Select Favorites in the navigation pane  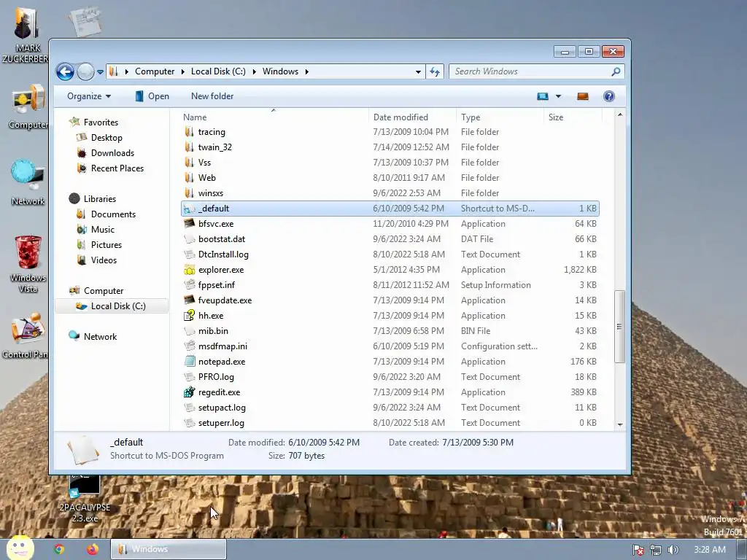[x=101, y=122]
